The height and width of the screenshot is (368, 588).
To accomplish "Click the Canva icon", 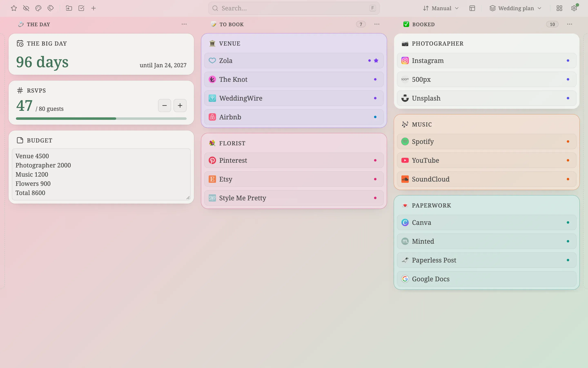I will click(405, 222).
